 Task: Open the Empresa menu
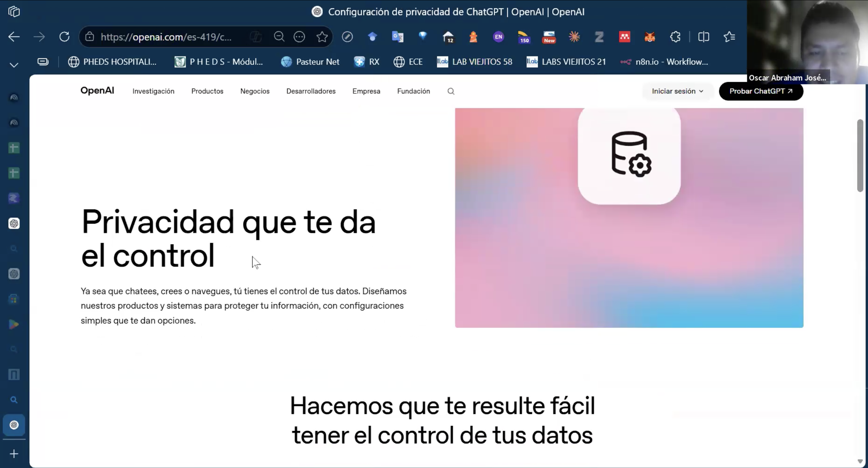pyautogui.click(x=366, y=91)
